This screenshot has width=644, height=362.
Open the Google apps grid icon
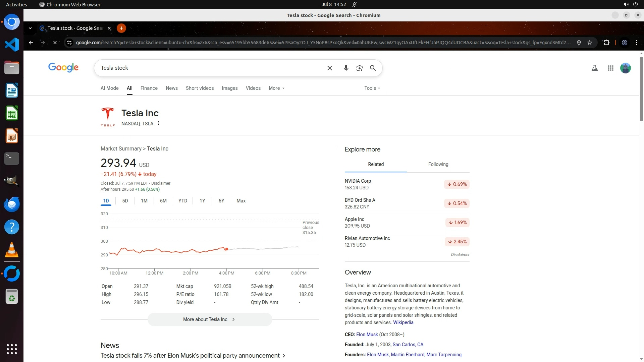tap(610, 68)
